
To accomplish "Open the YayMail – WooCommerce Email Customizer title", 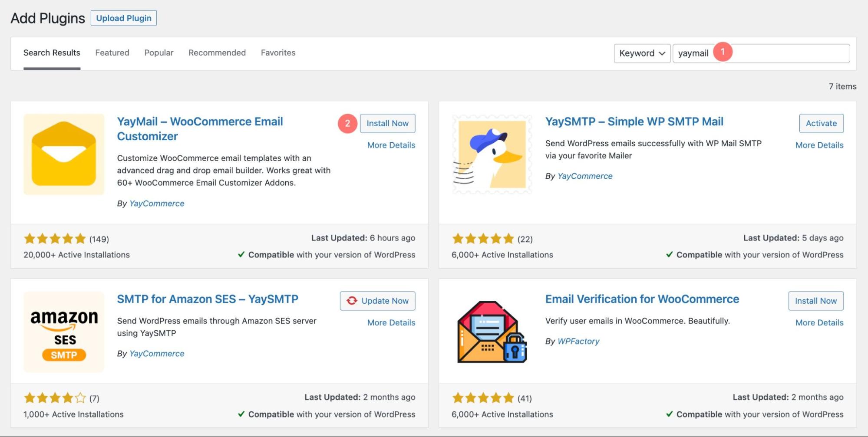I will pyautogui.click(x=200, y=129).
